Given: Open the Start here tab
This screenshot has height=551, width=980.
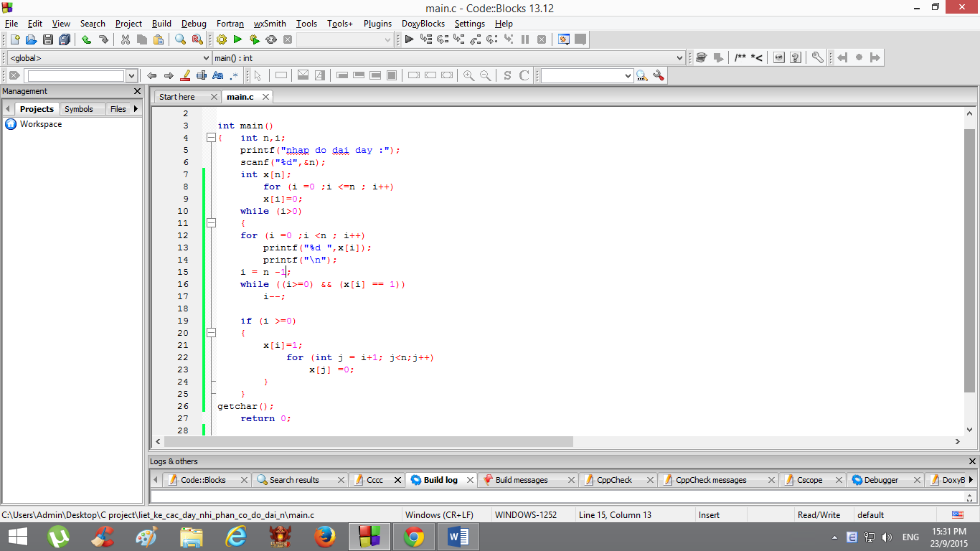Looking at the screenshot, I should coord(177,97).
